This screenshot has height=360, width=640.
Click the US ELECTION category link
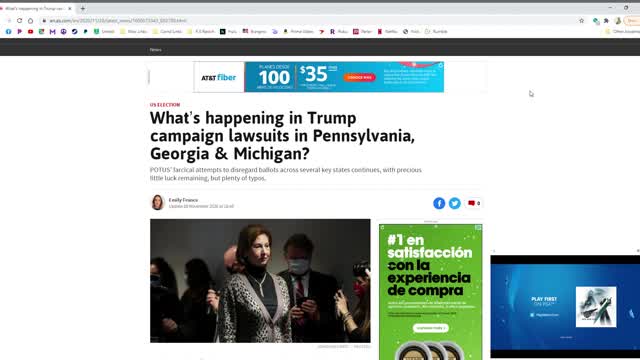click(x=165, y=105)
